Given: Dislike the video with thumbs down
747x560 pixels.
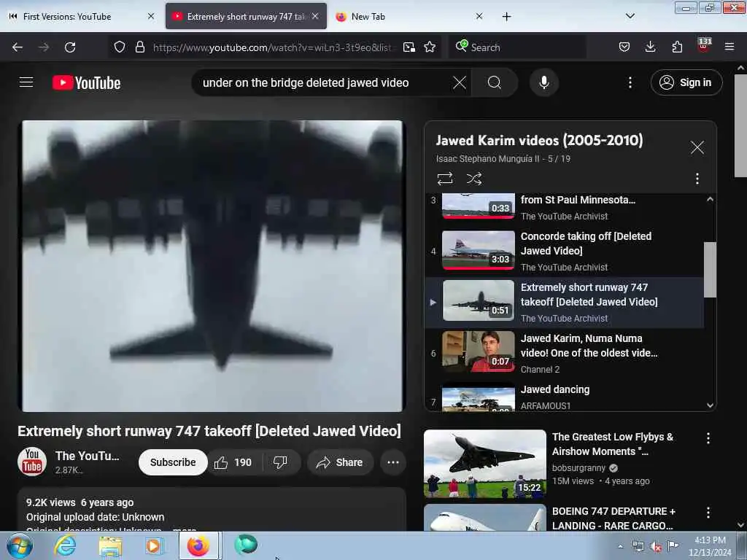Looking at the screenshot, I should click(x=280, y=462).
